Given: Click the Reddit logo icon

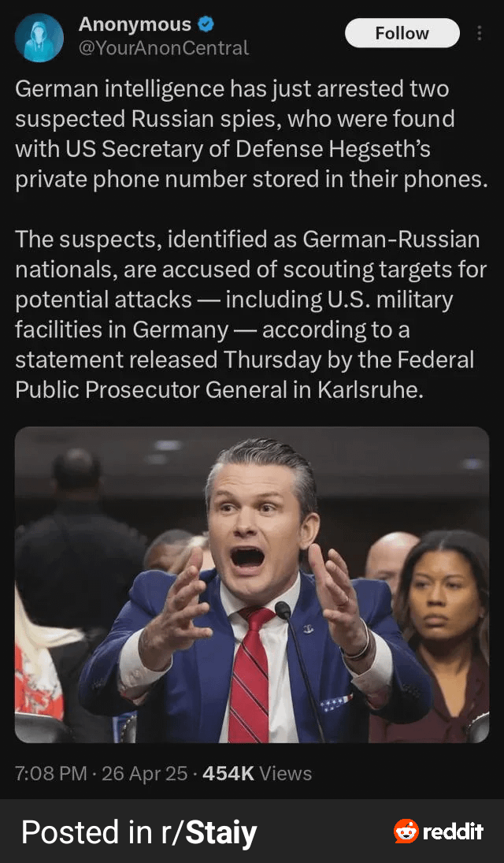Looking at the screenshot, I should (x=406, y=831).
